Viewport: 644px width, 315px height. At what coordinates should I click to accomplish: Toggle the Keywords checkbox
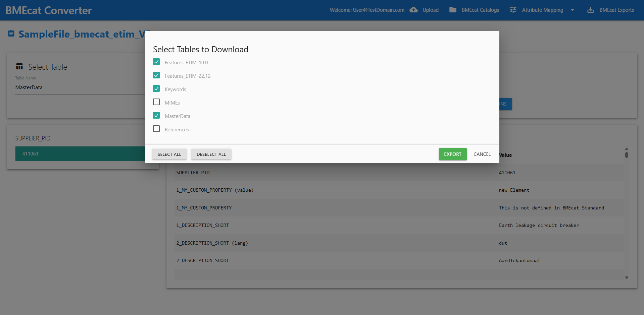[x=156, y=88]
